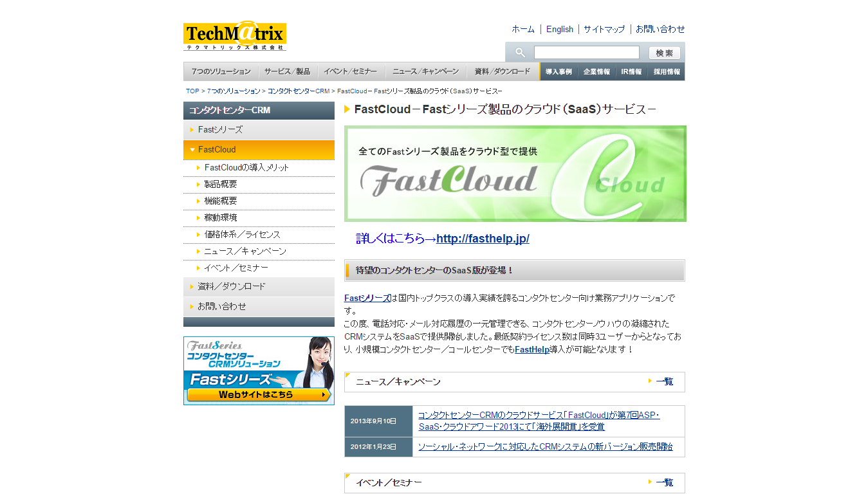
Task: Open 一覧 for イベント／セミナー section
Action: pyautogui.click(x=665, y=482)
